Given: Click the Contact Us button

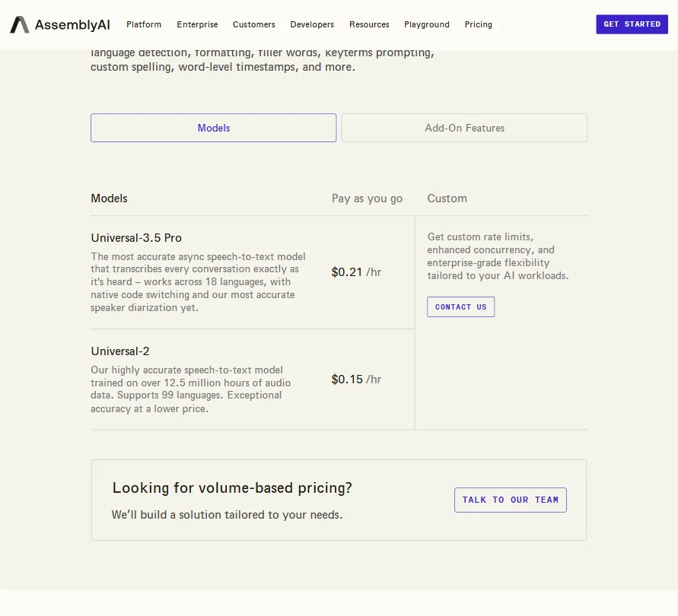Looking at the screenshot, I should (460, 307).
